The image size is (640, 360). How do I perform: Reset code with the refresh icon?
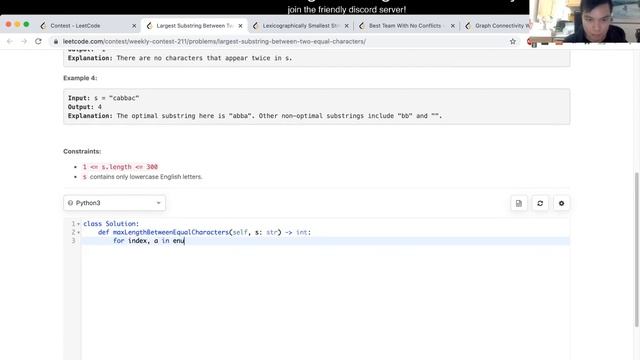point(540,203)
